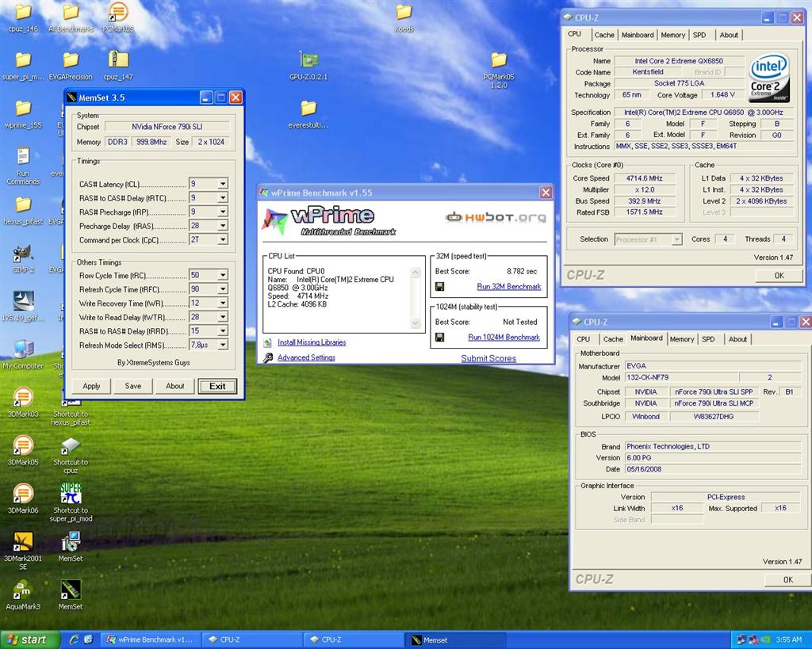
Task: Click the CPU List scrollbar down arrow in wPrime
Action: [416, 323]
